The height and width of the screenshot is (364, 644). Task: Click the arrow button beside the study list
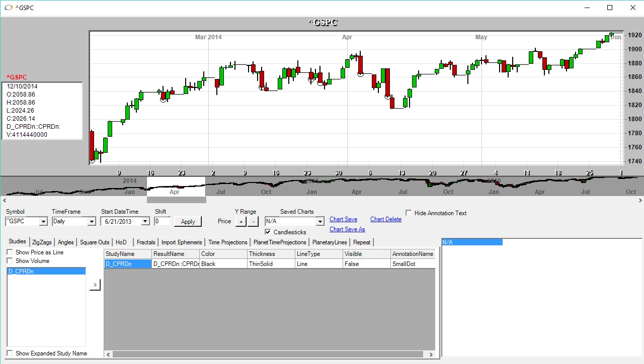95,285
